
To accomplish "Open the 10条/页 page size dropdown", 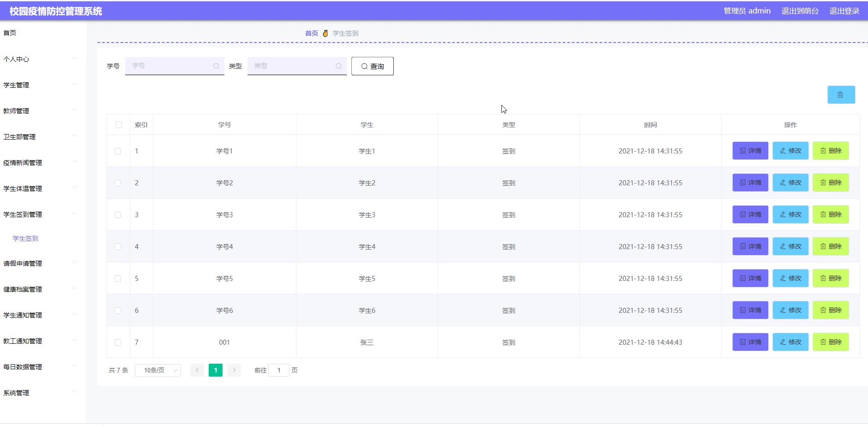I will [157, 370].
